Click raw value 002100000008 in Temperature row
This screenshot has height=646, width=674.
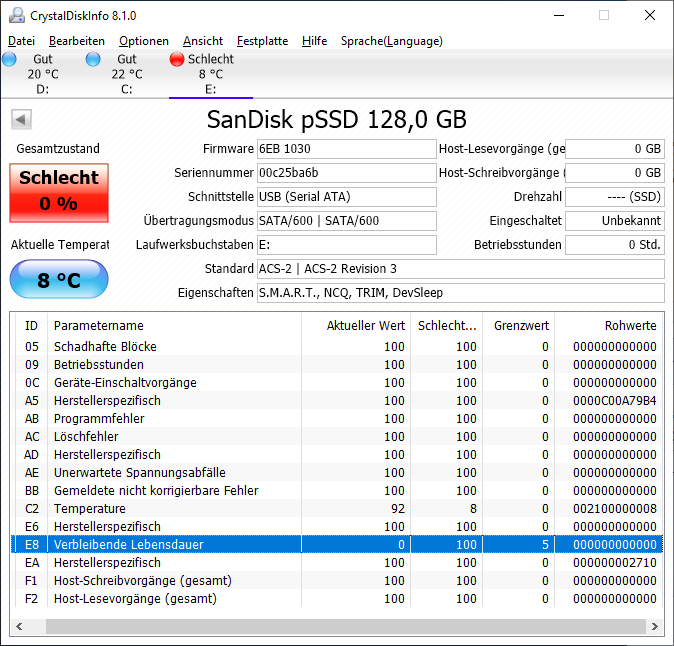[x=615, y=509]
